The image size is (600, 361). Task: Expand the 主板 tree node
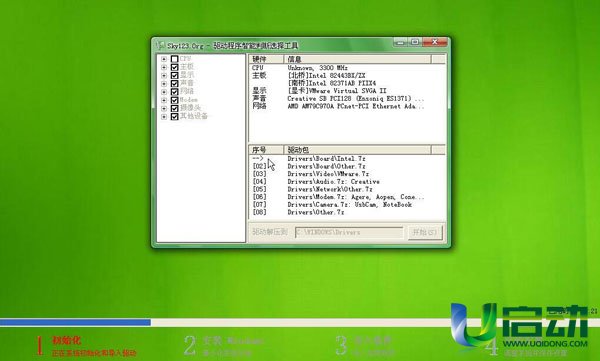pos(164,67)
